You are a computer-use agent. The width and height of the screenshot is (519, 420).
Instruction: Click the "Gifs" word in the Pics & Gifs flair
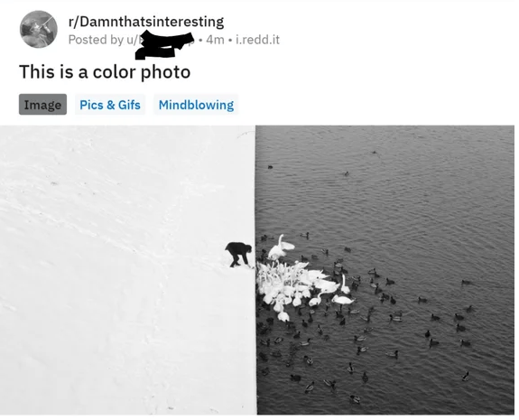click(x=129, y=105)
